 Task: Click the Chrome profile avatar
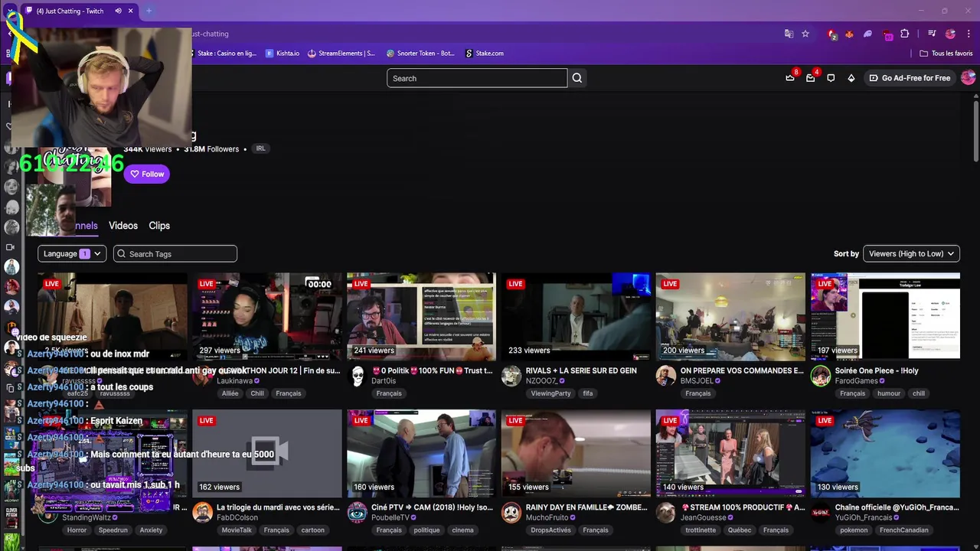(x=950, y=34)
